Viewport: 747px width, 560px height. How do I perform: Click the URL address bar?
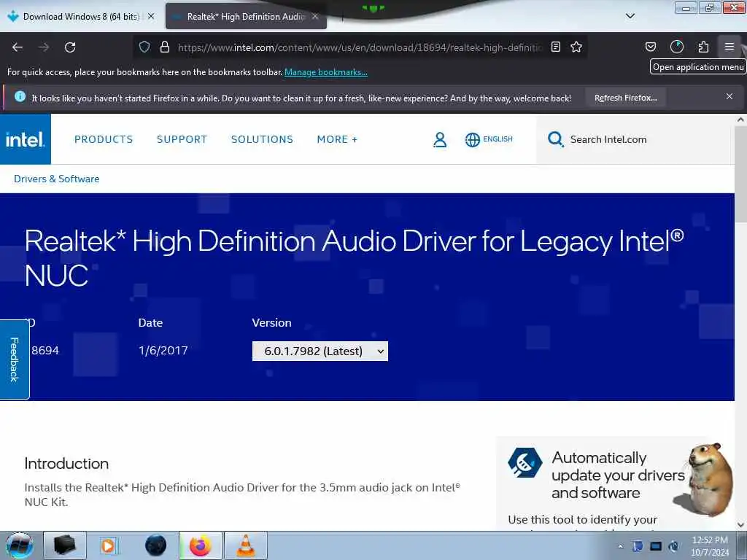tap(360, 47)
